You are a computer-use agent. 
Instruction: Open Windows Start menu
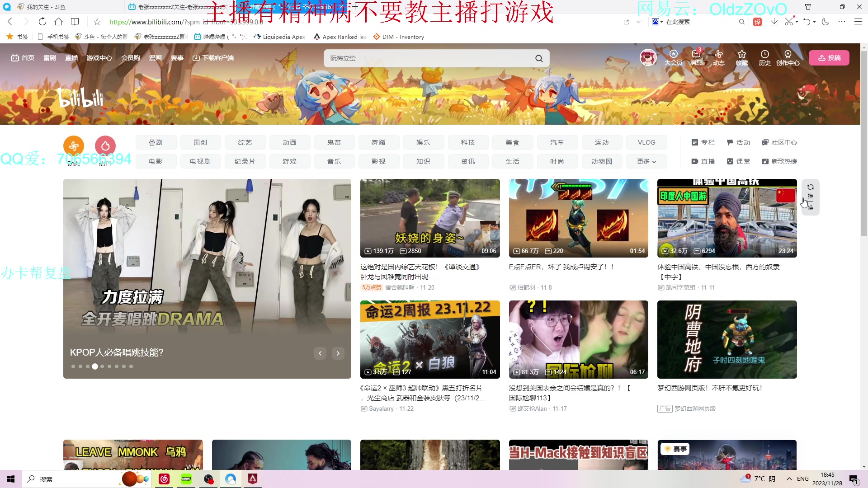11,479
